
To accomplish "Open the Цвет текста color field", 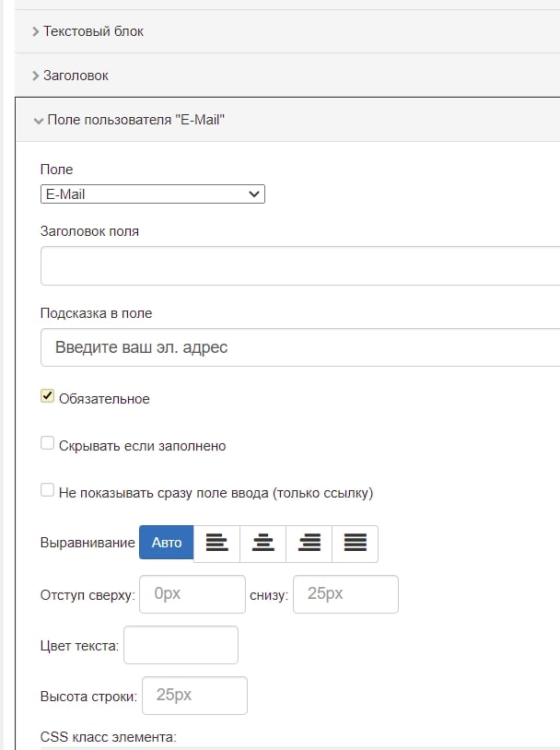I will (181, 645).
